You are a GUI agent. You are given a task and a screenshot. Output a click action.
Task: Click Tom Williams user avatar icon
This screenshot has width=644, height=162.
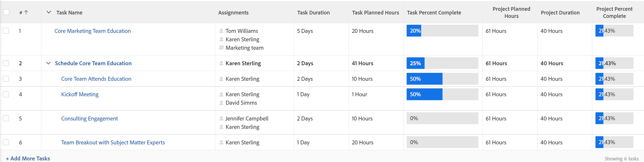pyautogui.click(x=221, y=31)
